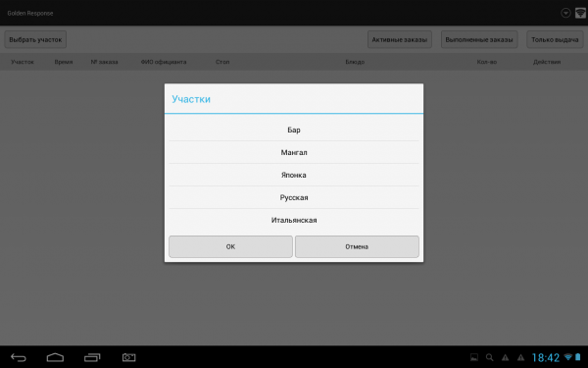588x368 pixels.
Task: Confirm the dialog with OK
Action: (230, 246)
